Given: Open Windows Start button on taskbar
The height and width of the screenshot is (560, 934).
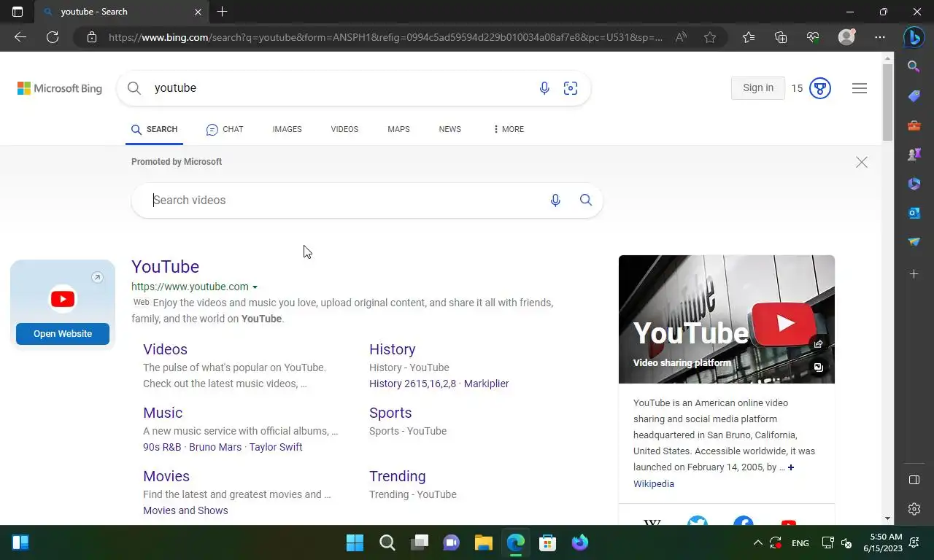Looking at the screenshot, I should pyautogui.click(x=355, y=542).
